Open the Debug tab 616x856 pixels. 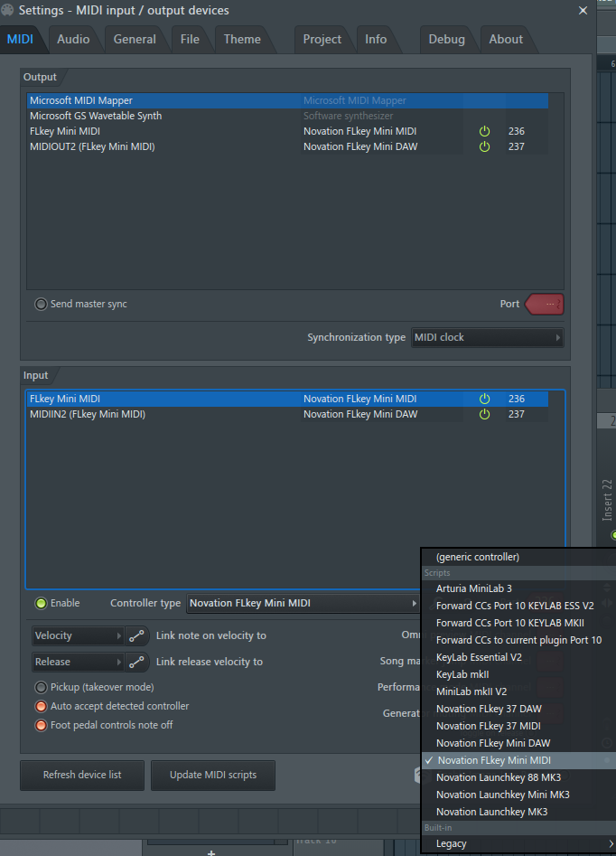tap(447, 39)
